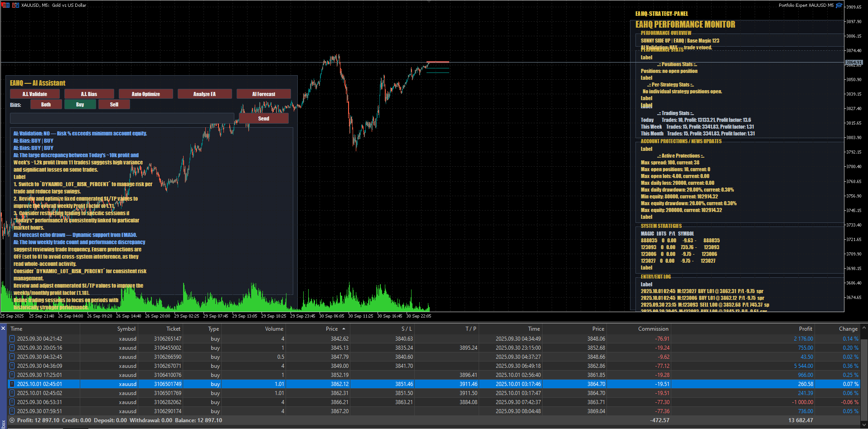Close the Toolbox panel with the X
Image resolution: width=868 pixels, height=429 pixels.
click(3, 328)
